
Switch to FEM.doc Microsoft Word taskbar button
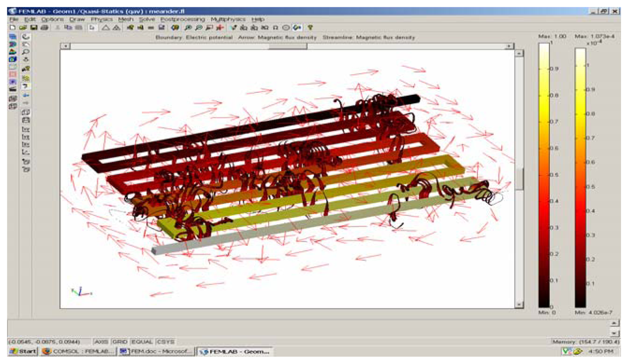click(x=156, y=351)
